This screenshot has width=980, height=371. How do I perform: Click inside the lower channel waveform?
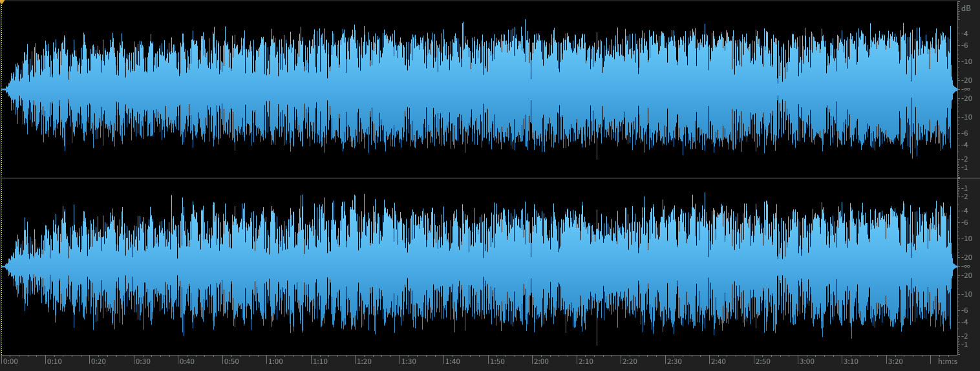[479, 266]
